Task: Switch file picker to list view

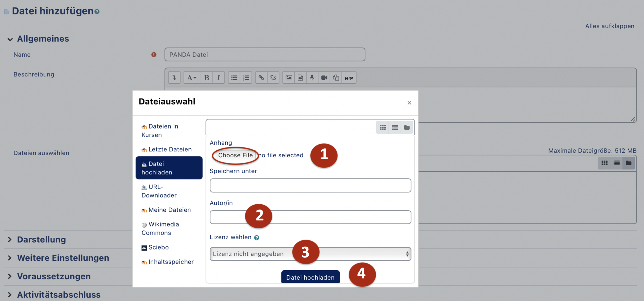Action: (395, 128)
